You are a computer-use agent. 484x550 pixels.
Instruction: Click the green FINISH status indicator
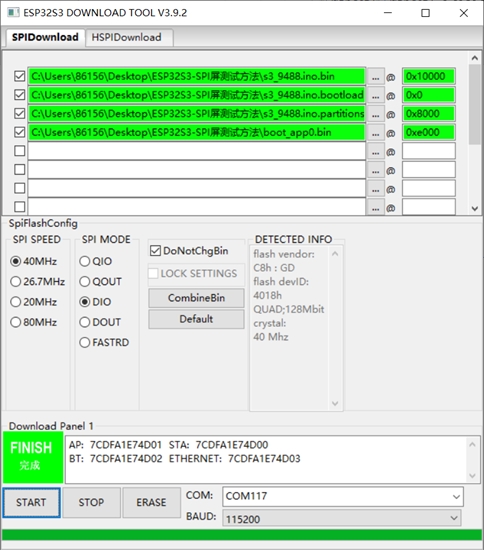[x=33, y=457]
